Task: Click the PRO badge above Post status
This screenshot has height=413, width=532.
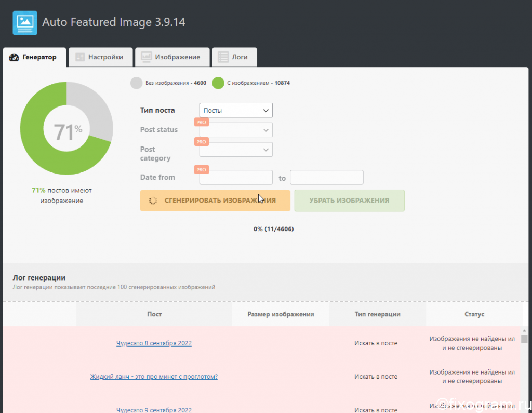Action: 201,122
